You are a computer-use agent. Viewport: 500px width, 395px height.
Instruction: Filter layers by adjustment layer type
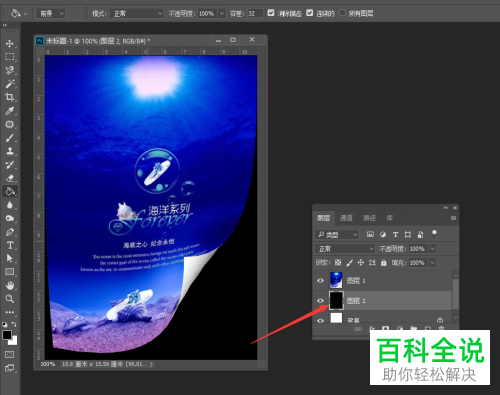pyautogui.click(x=383, y=234)
